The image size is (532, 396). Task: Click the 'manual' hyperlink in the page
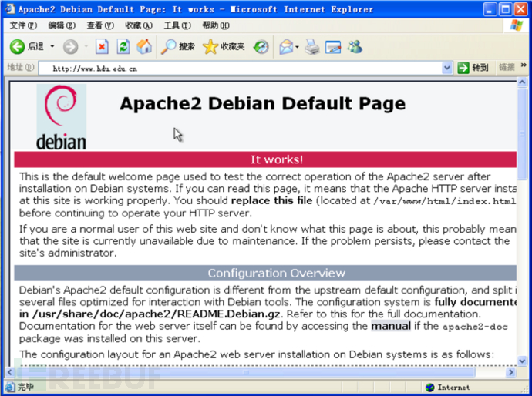click(x=391, y=326)
